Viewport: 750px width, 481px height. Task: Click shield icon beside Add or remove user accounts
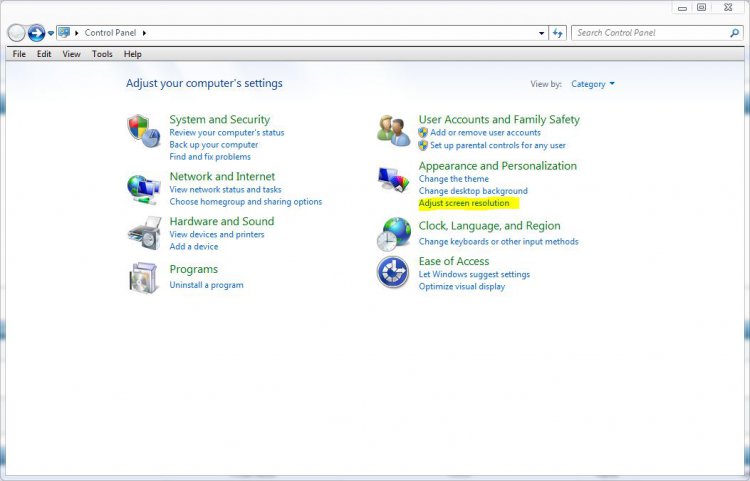(x=423, y=132)
